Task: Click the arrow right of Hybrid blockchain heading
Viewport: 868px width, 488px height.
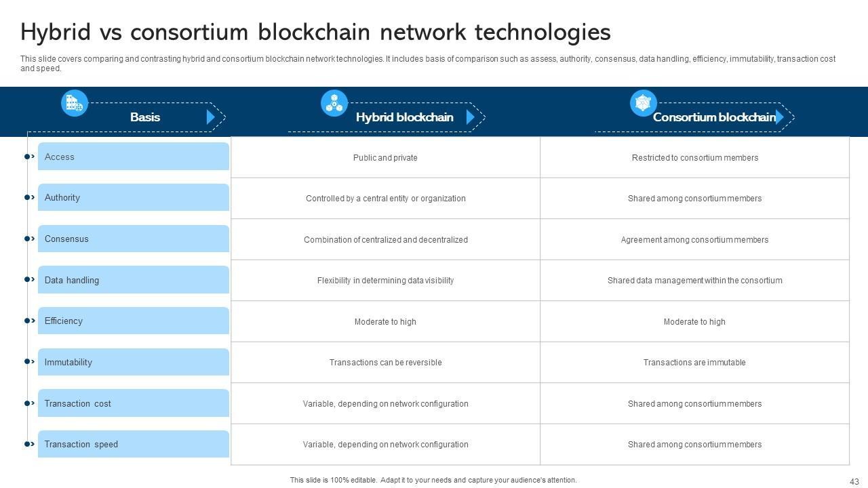Action: pyautogui.click(x=471, y=117)
